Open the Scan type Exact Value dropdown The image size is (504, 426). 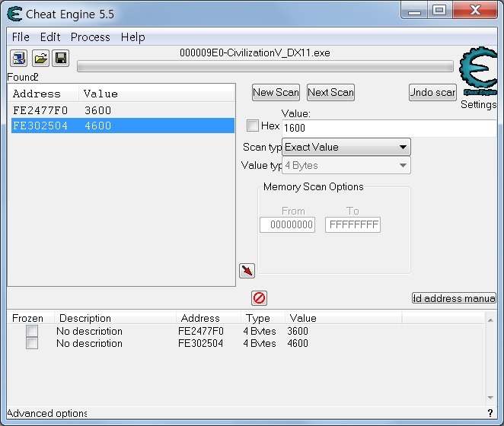point(346,147)
